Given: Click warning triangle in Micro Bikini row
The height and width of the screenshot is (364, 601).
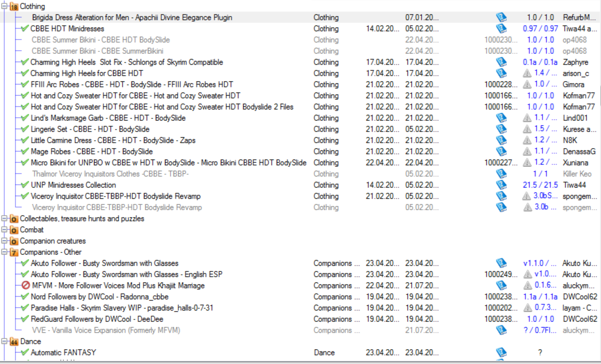Looking at the screenshot, I should [527, 163].
